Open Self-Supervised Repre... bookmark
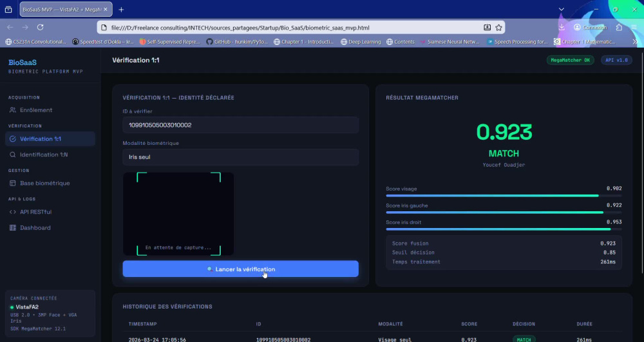644x342 pixels. pos(169,41)
